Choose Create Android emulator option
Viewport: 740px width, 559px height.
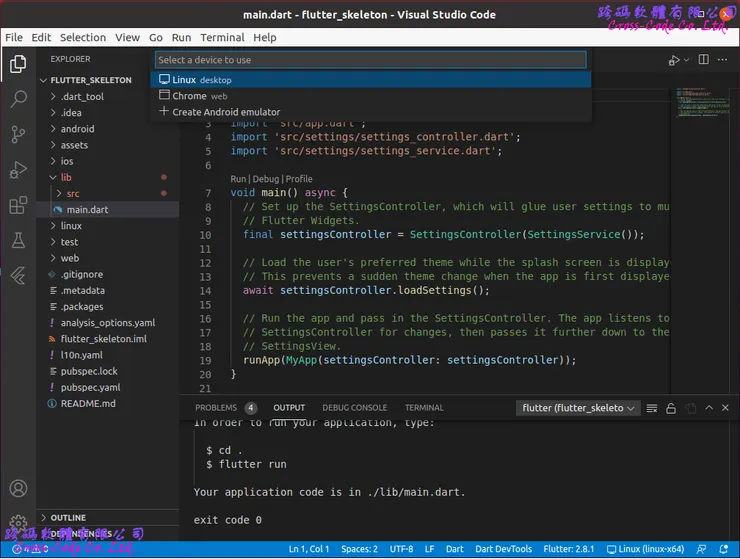(226, 112)
